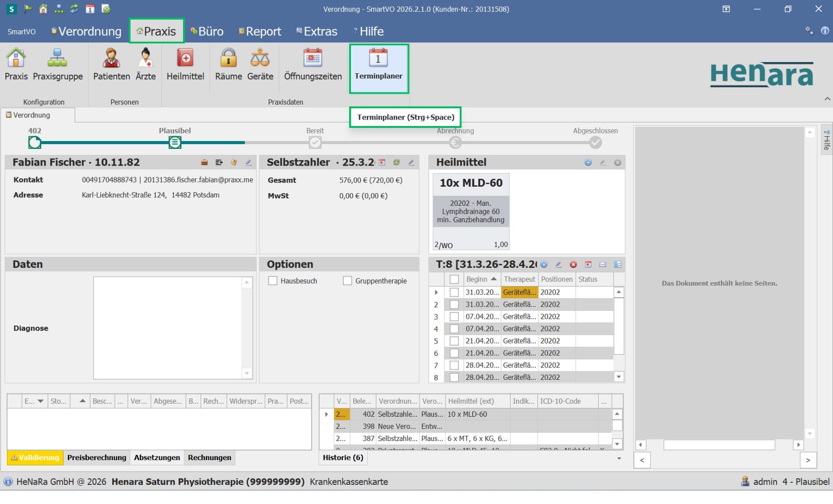Edit patient Fabian Fischer with pencil icon

(248, 162)
